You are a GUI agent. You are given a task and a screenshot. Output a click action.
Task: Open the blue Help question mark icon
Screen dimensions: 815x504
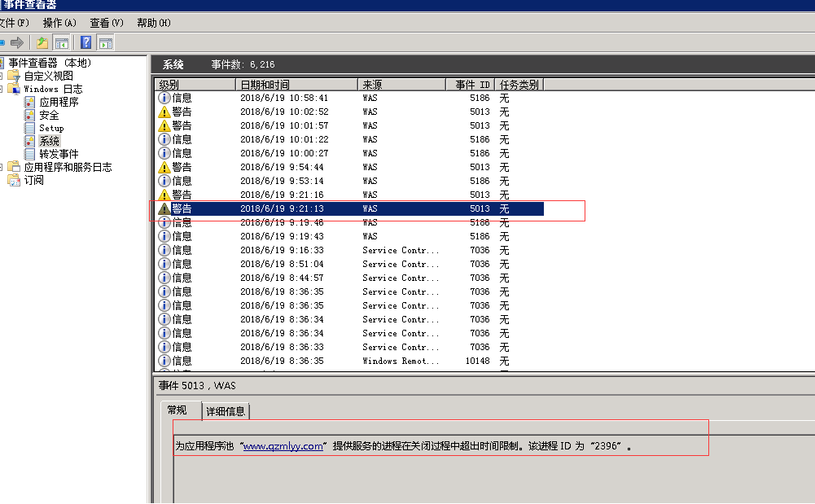pyautogui.click(x=85, y=42)
